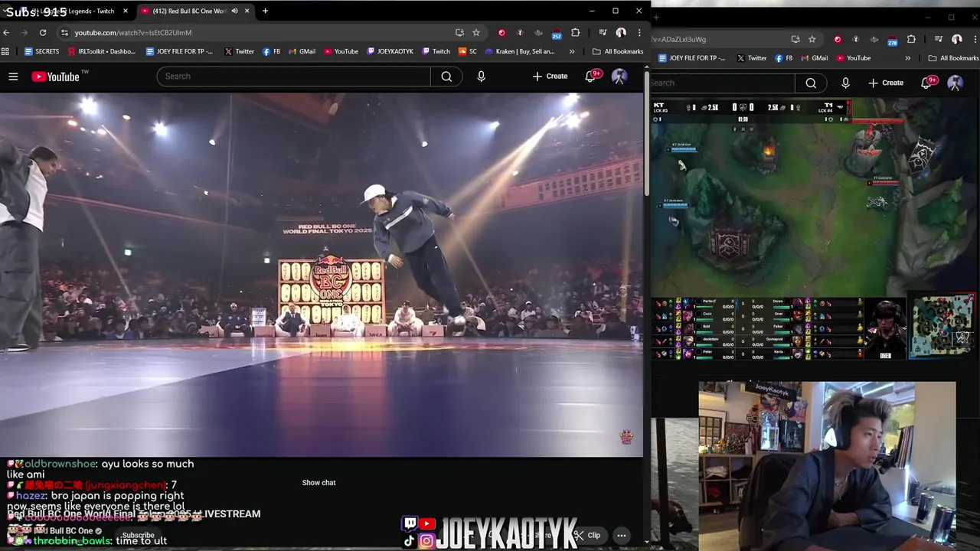Open Kraken bookmark in left bookmarks bar
This screenshot has height=551, width=980.
[x=520, y=51]
